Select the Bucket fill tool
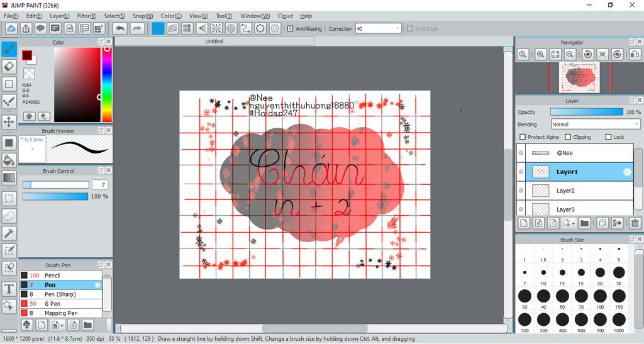 coord(9,160)
